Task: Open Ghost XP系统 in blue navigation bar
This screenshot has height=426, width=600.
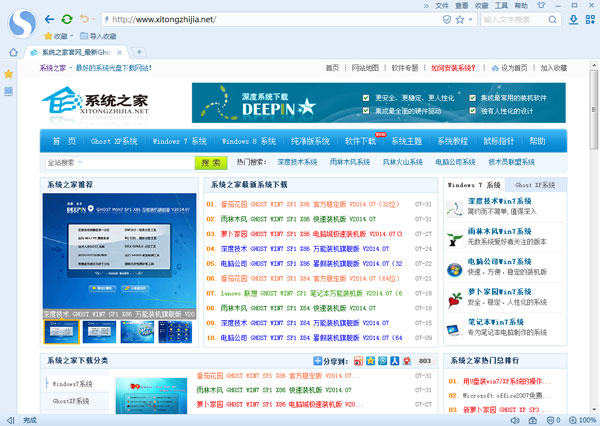Action: [x=114, y=141]
